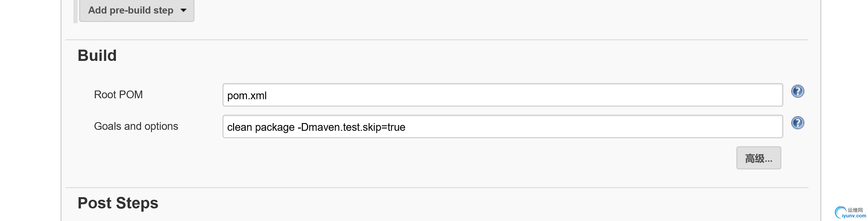
Task: Click the word clean in the goals field
Action: click(239, 127)
